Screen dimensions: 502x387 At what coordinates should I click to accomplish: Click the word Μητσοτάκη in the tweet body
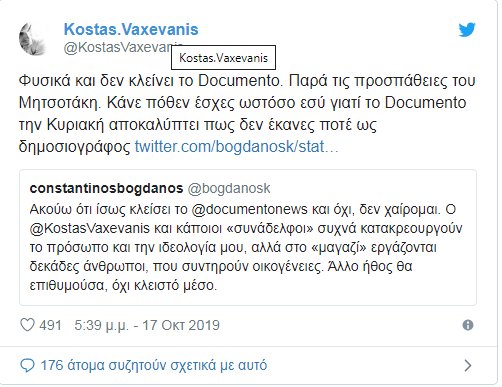tap(60, 103)
